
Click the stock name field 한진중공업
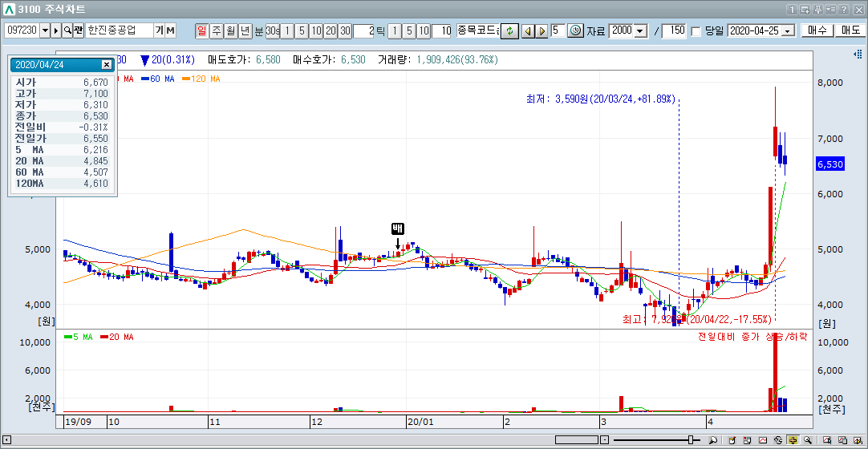(119, 31)
